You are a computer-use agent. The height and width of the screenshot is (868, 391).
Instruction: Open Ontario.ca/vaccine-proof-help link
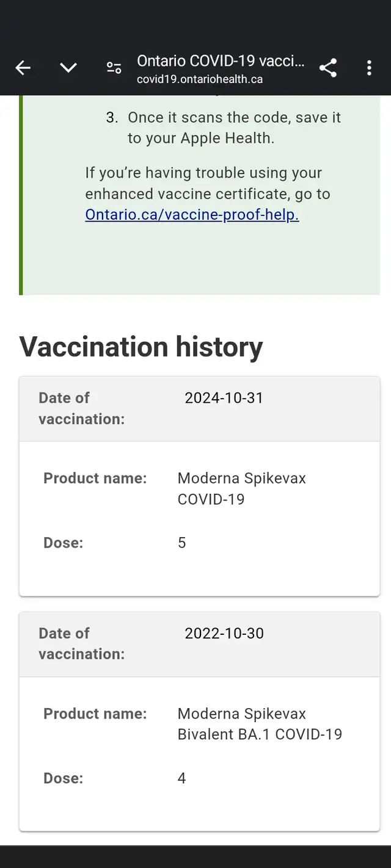point(192,215)
